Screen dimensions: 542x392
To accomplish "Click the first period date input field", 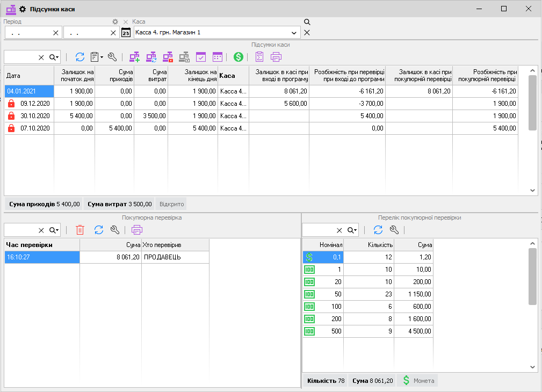I will [x=30, y=33].
